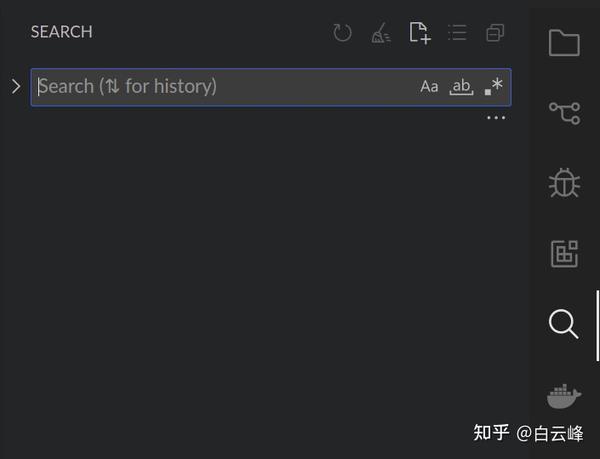
Task: Collapse all search results
Action: [495, 33]
